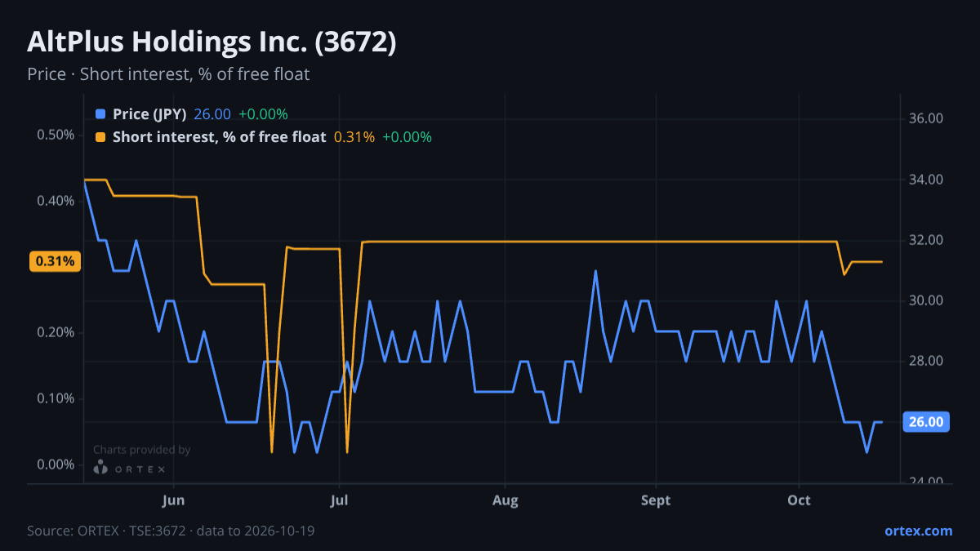Click the Aug x-axis label
Image resolution: width=980 pixels, height=551 pixels.
(x=506, y=500)
